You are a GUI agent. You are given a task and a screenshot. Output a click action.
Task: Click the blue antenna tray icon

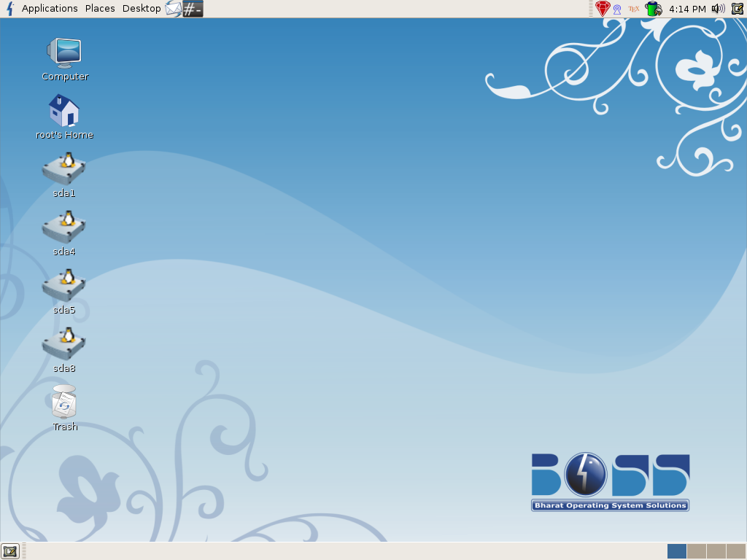[617, 9]
